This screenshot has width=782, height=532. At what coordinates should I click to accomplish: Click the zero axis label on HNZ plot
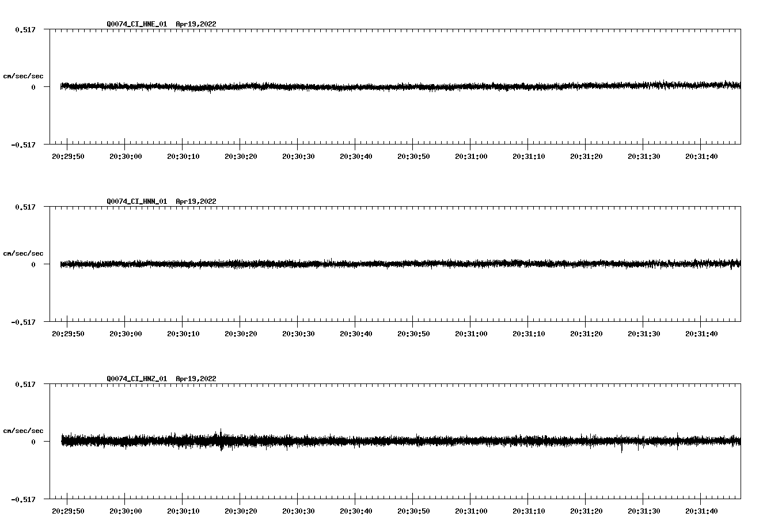tap(33, 442)
